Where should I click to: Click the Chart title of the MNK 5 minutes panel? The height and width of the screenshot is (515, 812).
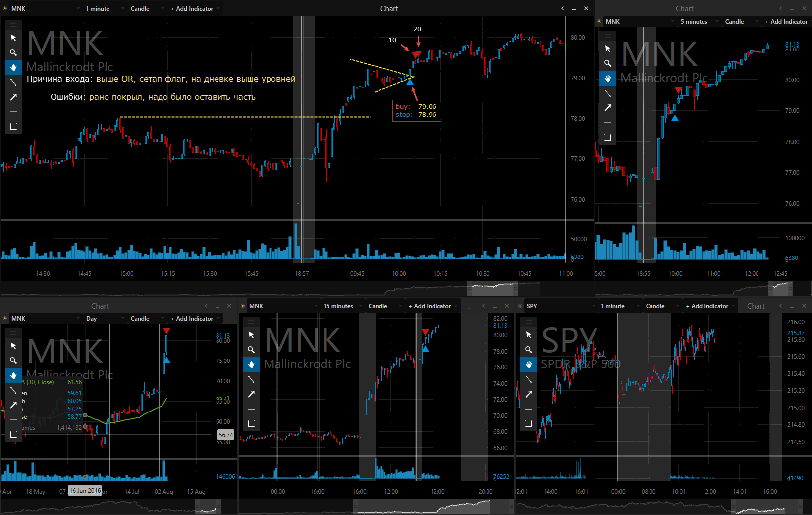click(x=685, y=9)
